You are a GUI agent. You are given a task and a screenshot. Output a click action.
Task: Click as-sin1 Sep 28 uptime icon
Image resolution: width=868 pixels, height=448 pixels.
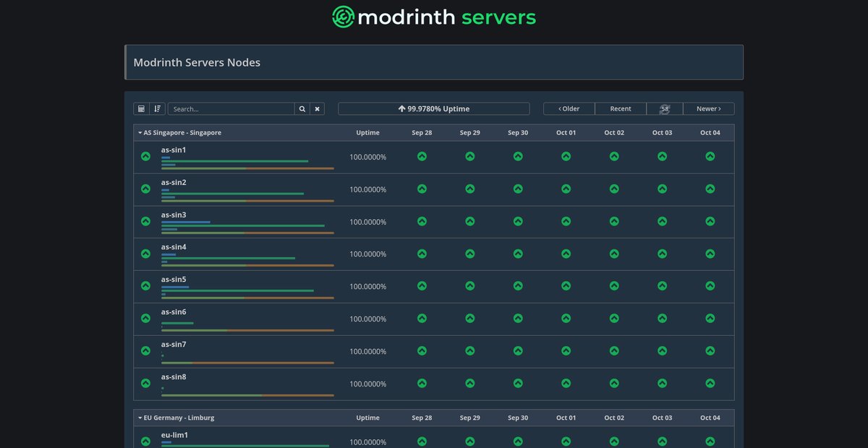(x=422, y=156)
